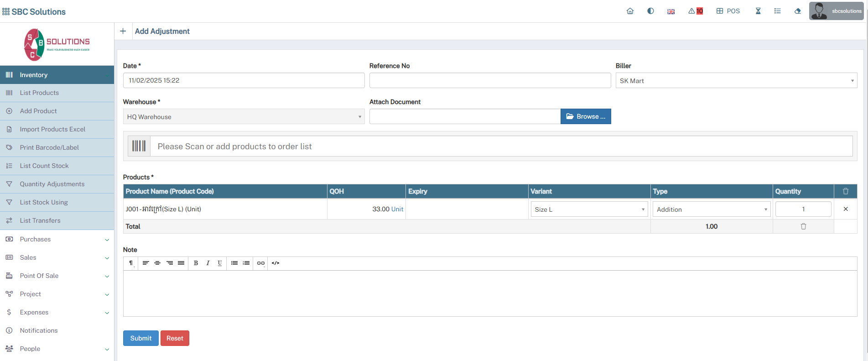868x361 pixels.
Task: Click the home icon in top bar
Action: 630,11
